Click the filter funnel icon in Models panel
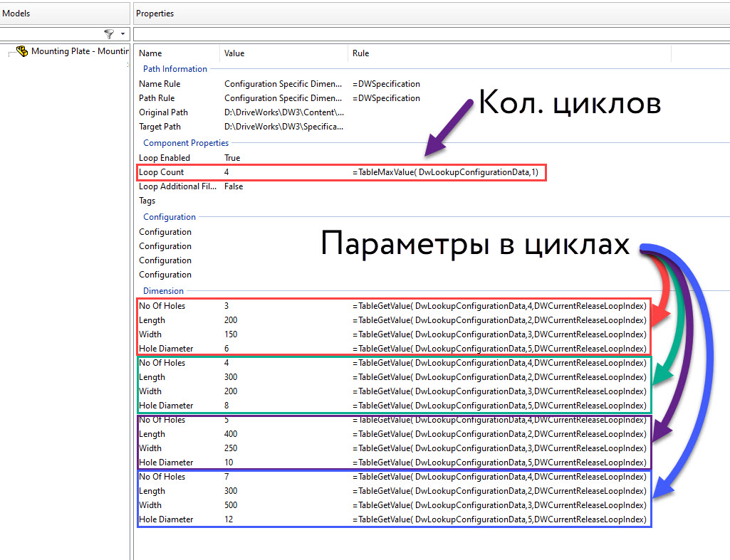The height and width of the screenshot is (560, 730). [x=109, y=34]
